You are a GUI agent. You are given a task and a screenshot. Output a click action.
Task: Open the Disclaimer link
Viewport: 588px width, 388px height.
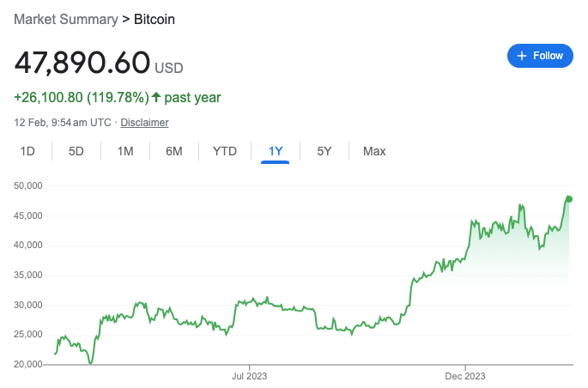click(144, 123)
